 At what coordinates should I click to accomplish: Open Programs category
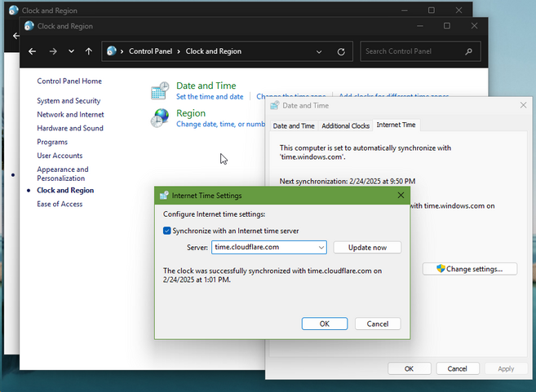pyautogui.click(x=52, y=142)
